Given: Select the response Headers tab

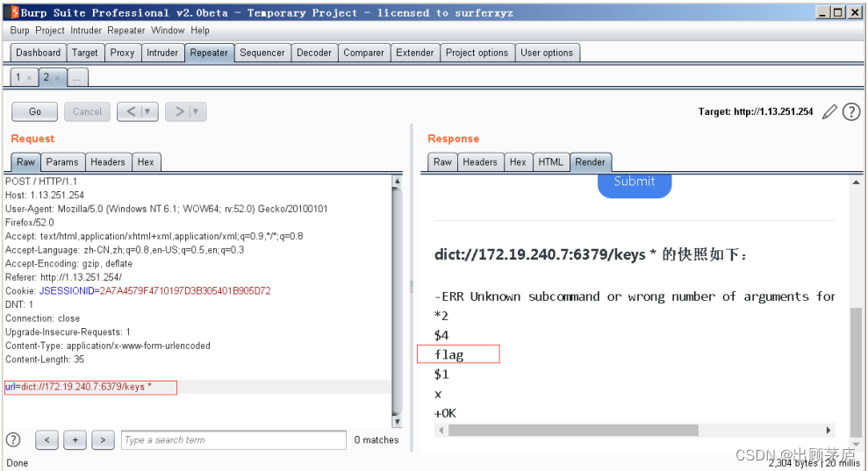Looking at the screenshot, I should click(480, 162).
